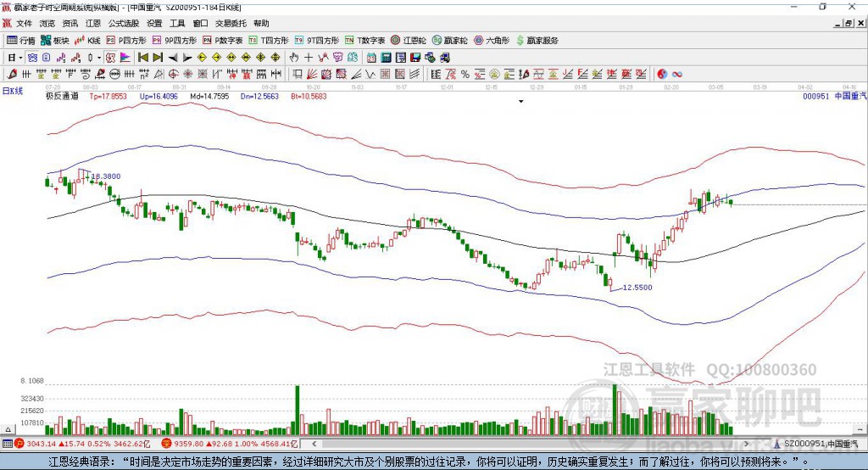
Task: Open the 江恩 menu
Action: point(93,23)
